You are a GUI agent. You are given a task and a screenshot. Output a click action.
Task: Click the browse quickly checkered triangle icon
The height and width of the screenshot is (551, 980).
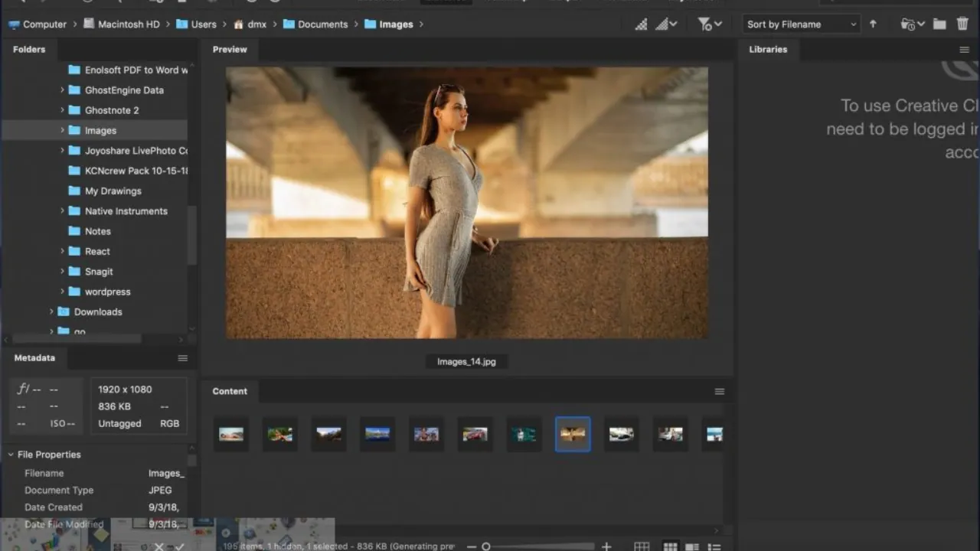(641, 24)
